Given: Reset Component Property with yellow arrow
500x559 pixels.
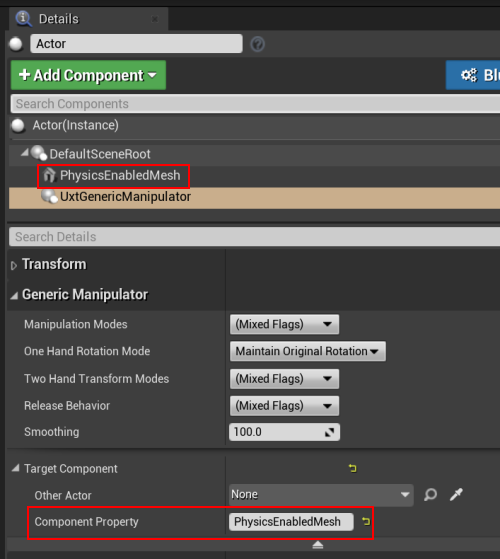Looking at the screenshot, I should click(366, 522).
